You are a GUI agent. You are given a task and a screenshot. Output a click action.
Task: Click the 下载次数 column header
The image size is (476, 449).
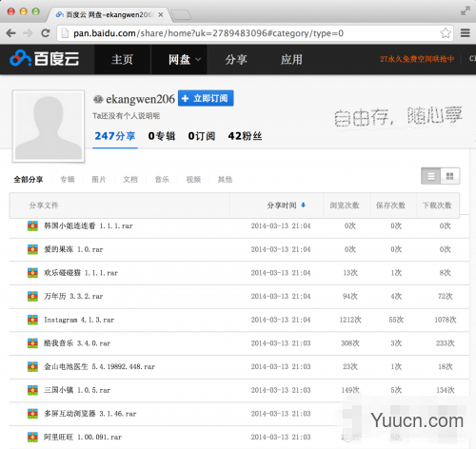(x=437, y=205)
